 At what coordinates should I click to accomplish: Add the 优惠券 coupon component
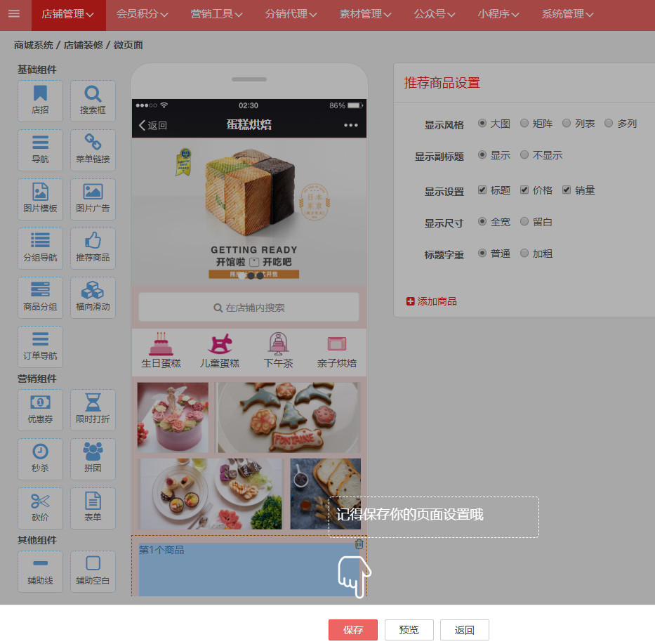[40, 409]
